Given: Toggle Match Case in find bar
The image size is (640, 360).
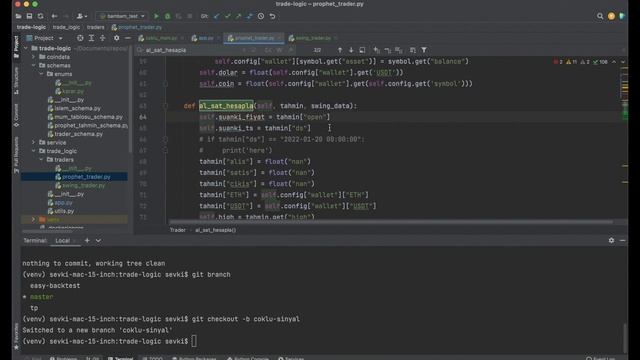Looking at the screenshot, I should (268, 50).
